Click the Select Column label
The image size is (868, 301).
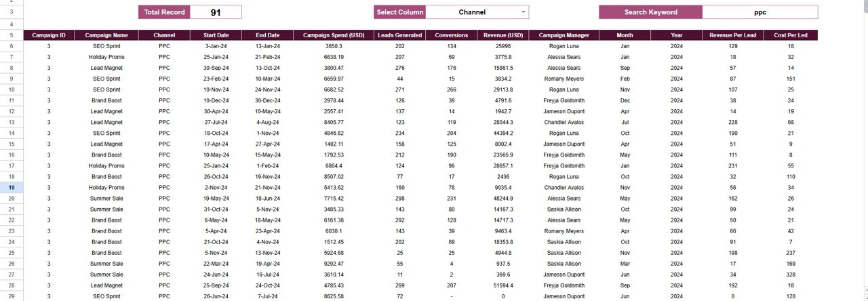399,12
